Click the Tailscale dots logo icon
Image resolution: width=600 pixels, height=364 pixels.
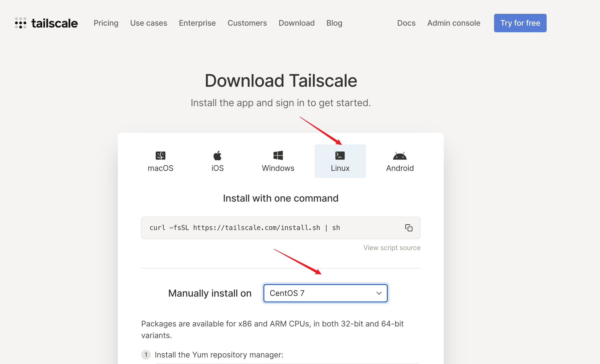tap(21, 23)
